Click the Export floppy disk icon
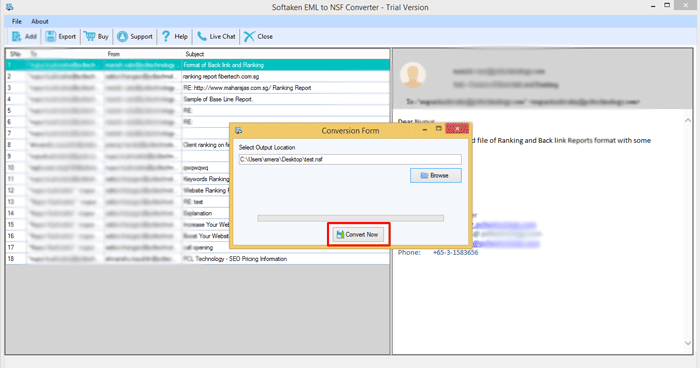Screen dimensions: 700x368 coord(50,37)
